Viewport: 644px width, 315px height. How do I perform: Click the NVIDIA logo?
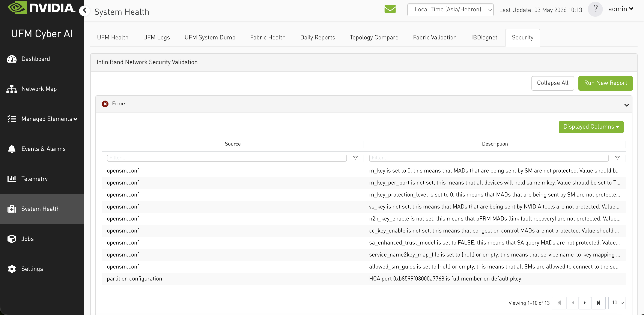point(42,7)
